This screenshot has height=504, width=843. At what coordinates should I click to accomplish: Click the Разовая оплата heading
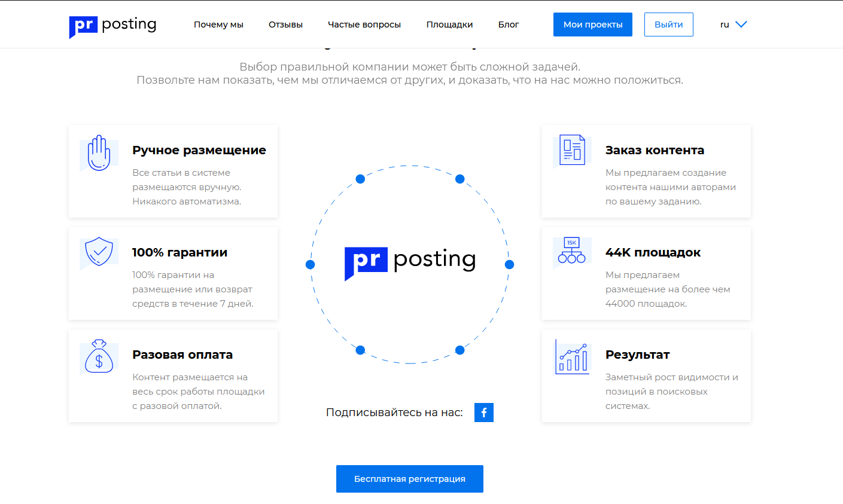(182, 355)
